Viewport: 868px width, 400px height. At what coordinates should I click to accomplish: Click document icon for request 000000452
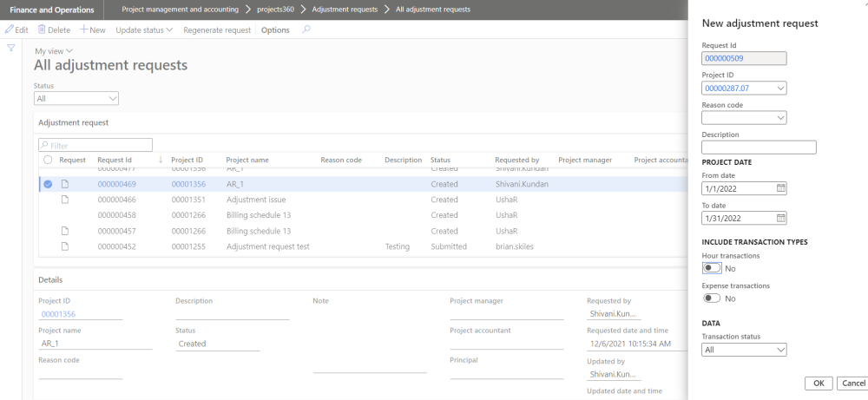(64, 247)
